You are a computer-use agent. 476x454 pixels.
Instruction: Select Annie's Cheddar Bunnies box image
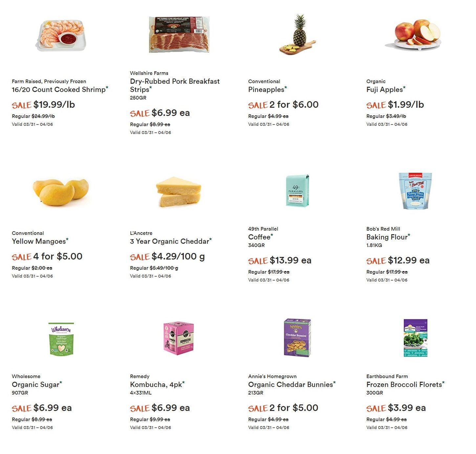(297, 338)
